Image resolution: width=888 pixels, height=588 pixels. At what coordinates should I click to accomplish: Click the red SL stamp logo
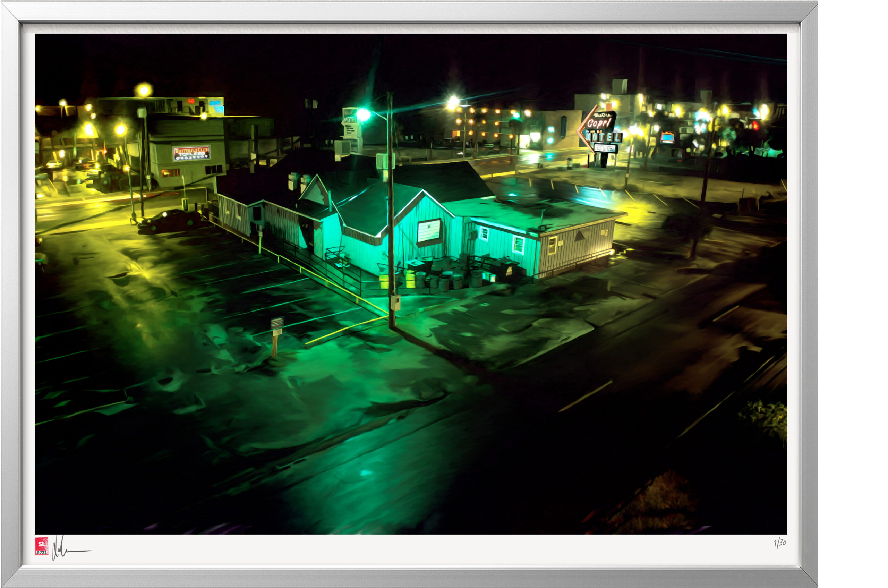pyautogui.click(x=42, y=546)
